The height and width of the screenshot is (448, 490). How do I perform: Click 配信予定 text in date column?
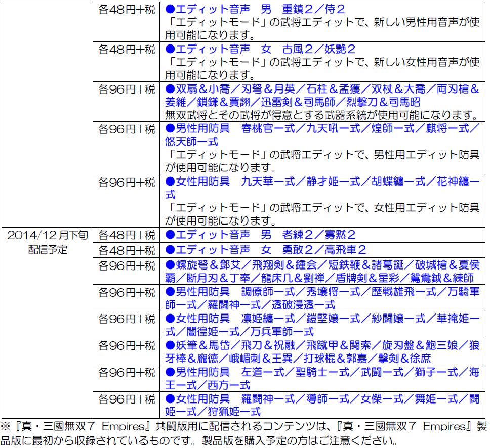coord(48,249)
